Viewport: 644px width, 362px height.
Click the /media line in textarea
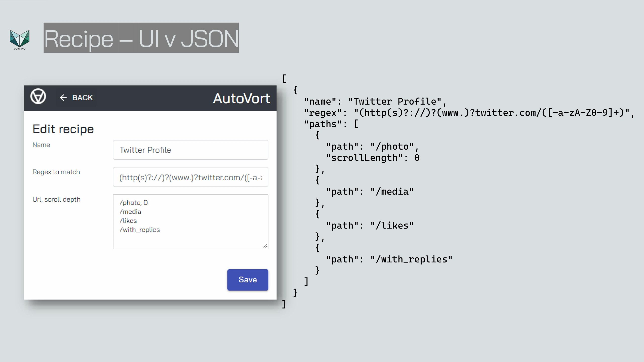(x=130, y=212)
